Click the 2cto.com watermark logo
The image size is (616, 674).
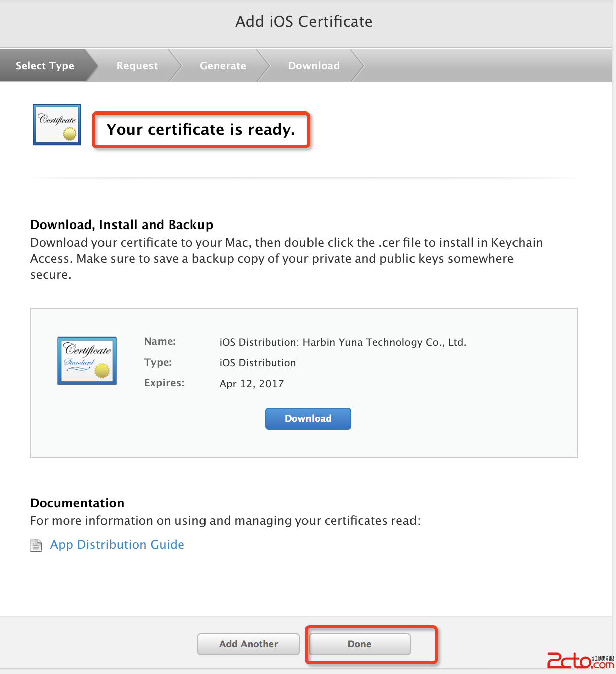coord(580,660)
